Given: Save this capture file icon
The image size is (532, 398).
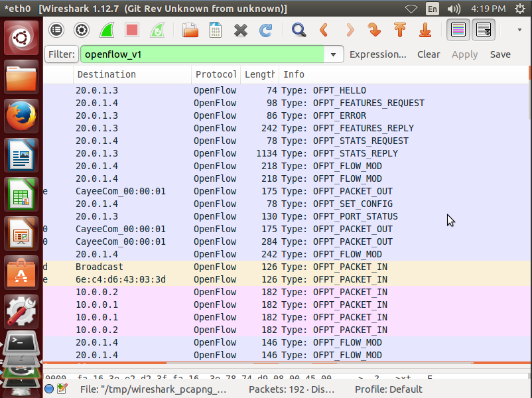Looking at the screenshot, I should coord(216,31).
